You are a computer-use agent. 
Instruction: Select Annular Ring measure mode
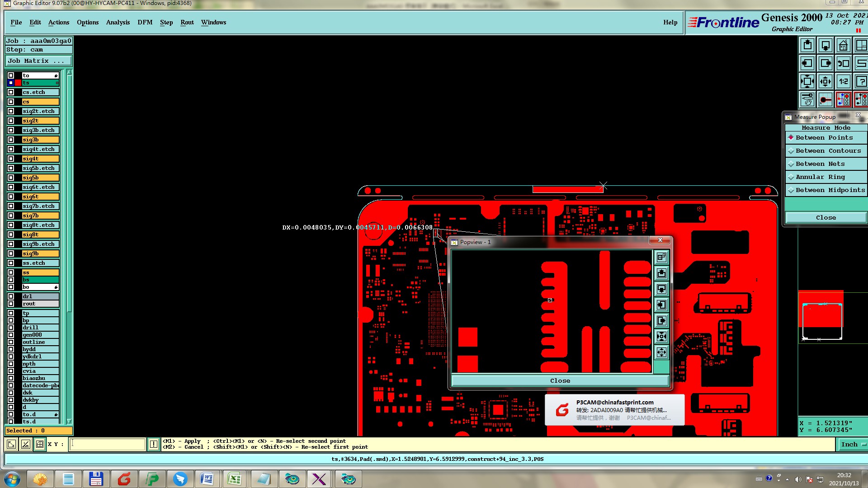820,177
